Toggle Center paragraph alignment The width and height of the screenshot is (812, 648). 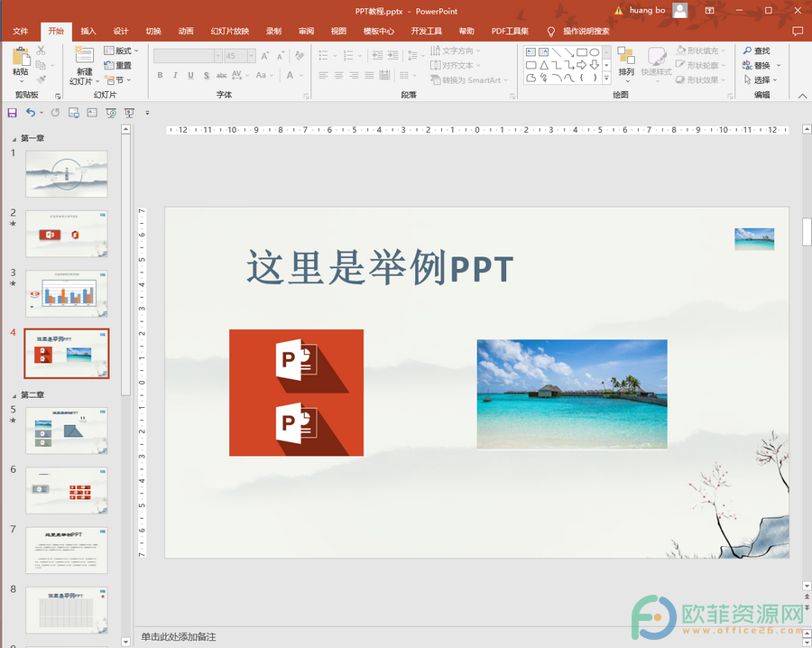coord(338,75)
